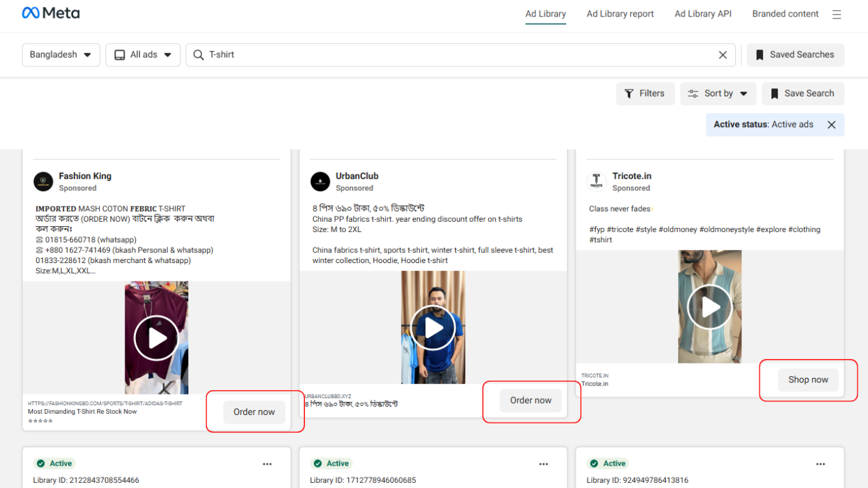Open three-dot menu for Library ID 2122843708554466

(268, 464)
